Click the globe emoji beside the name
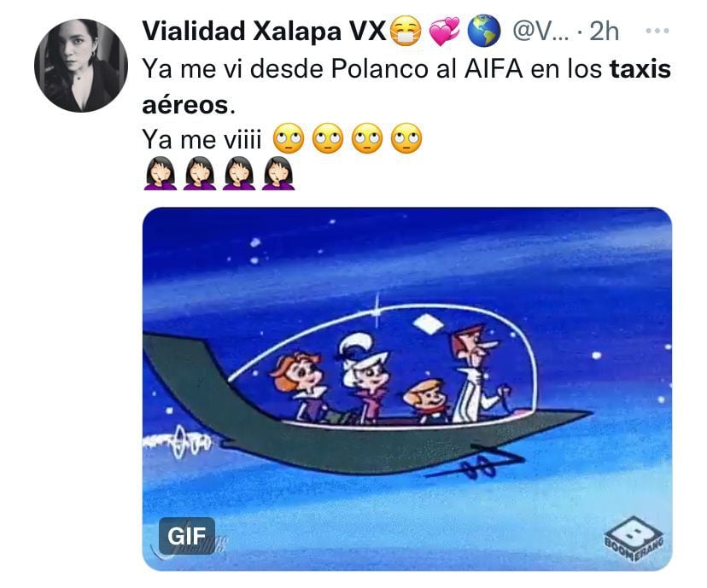Viewport: 707px width, 588px height. [484, 31]
